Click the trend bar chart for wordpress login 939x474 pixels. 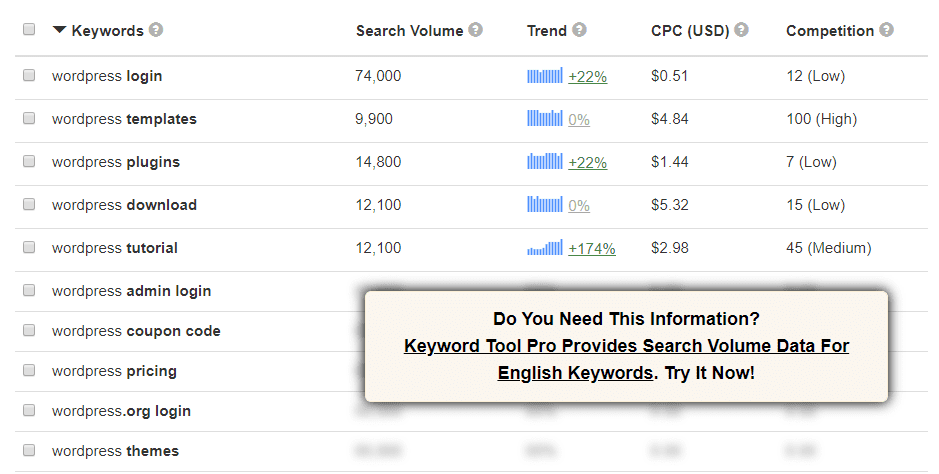pyautogui.click(x=545, y=75)
